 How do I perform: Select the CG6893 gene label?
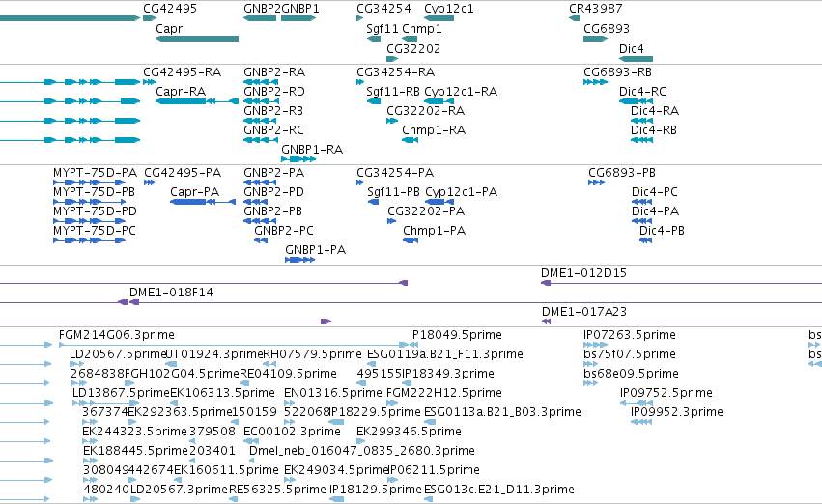pyautogui.click(x=607, y=29)
